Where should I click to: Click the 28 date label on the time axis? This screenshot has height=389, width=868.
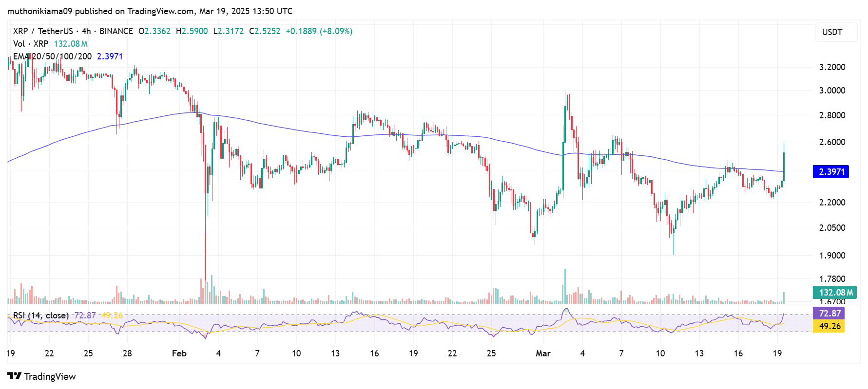tap(127, 353)
